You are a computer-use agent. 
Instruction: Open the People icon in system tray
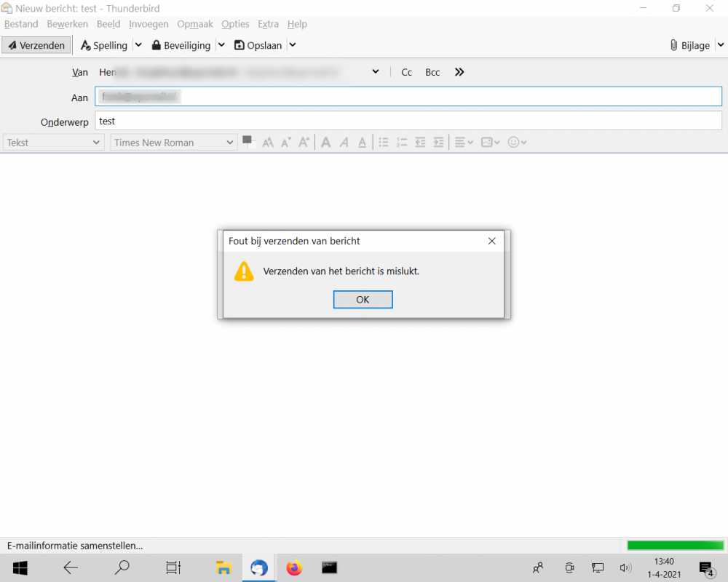click(x=538, y=567)
